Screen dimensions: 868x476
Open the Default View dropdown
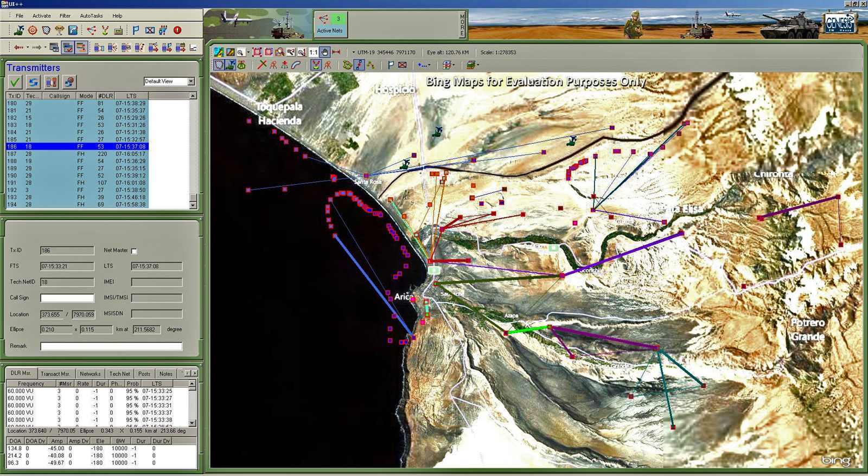[x=191, y=81]
